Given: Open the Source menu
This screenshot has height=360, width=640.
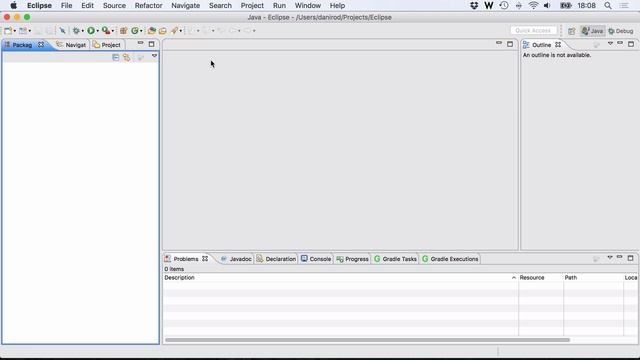Looking at the screenshot, I should pos(114,6).
